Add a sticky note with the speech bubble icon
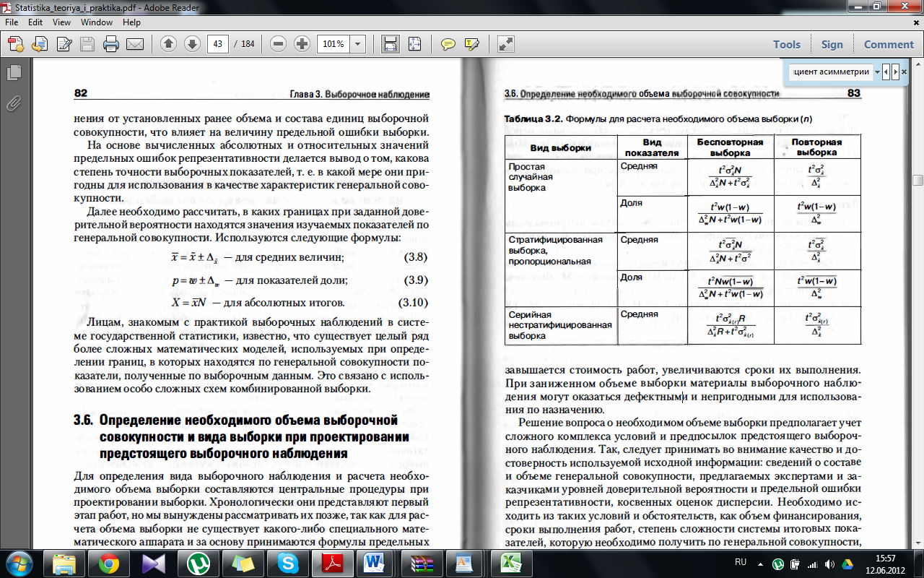Viewport: 924px width, 578px height. pyautogui.click(x=448, y=44)
